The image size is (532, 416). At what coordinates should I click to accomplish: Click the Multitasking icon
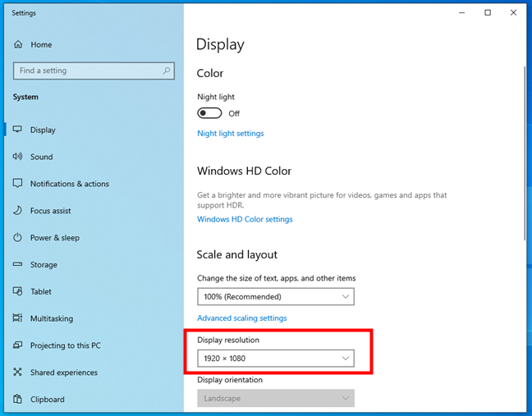17,318
